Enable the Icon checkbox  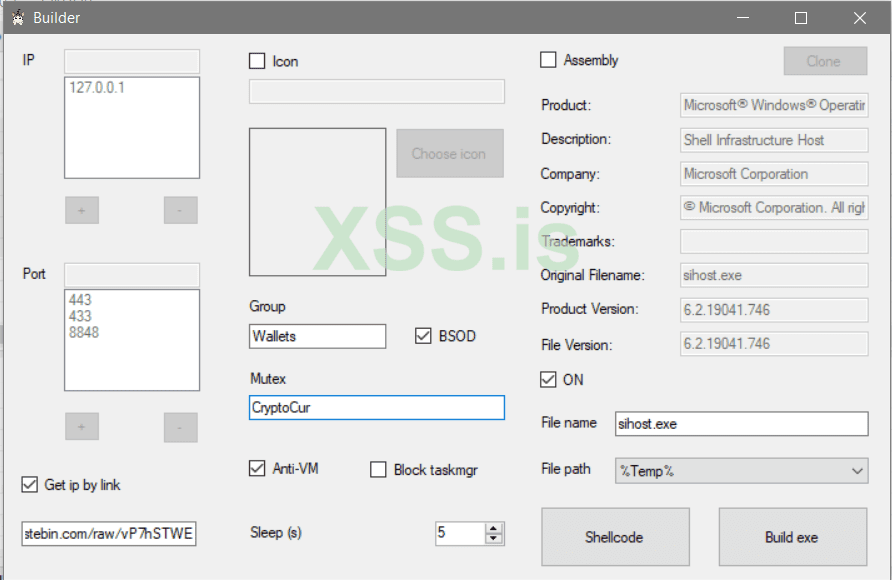tap(257, 61)
